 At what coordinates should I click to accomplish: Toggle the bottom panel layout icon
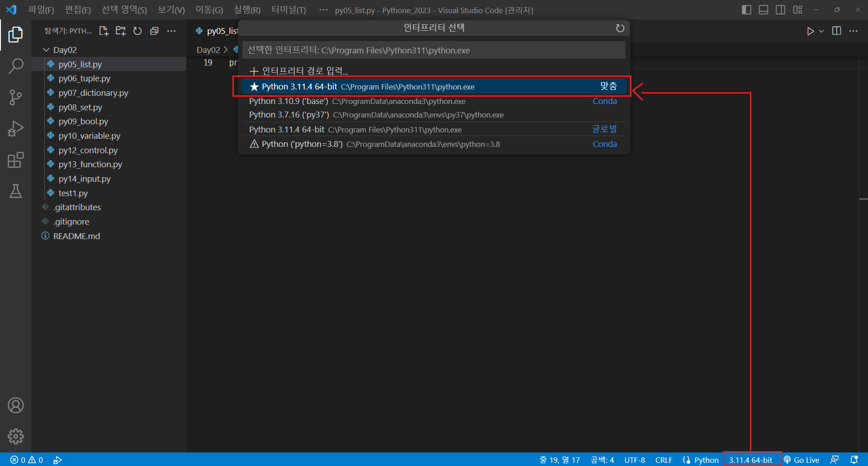(764, 10)
